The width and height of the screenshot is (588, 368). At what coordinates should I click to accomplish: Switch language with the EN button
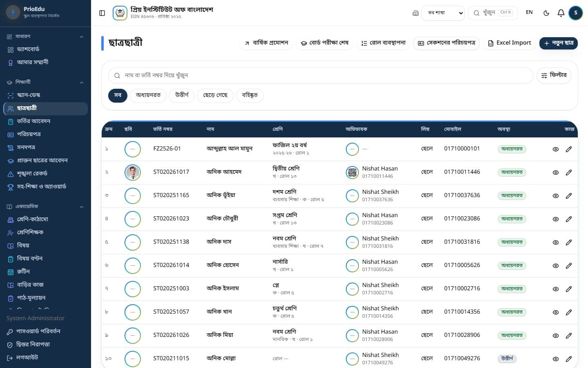point(529,13)
